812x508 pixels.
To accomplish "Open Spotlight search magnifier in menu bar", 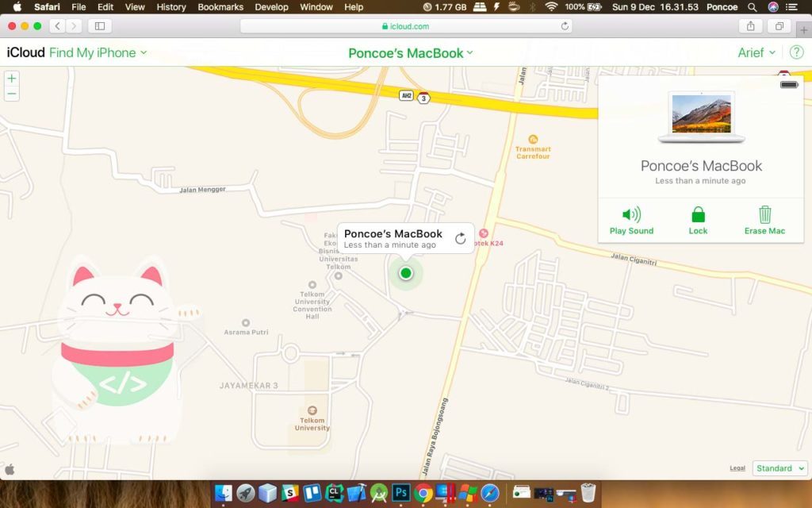I will coord(752,7).
